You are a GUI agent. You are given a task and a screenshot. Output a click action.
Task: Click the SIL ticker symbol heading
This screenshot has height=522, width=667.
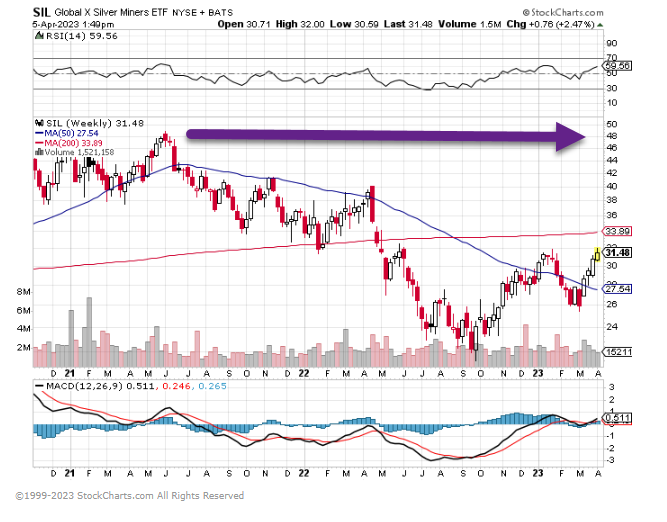42,12
